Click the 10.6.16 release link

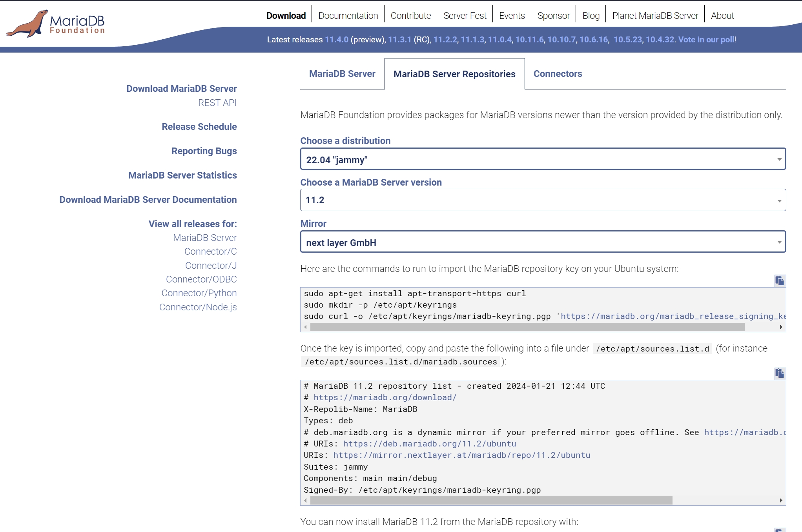pyautogui.click(x=594, y=40)
